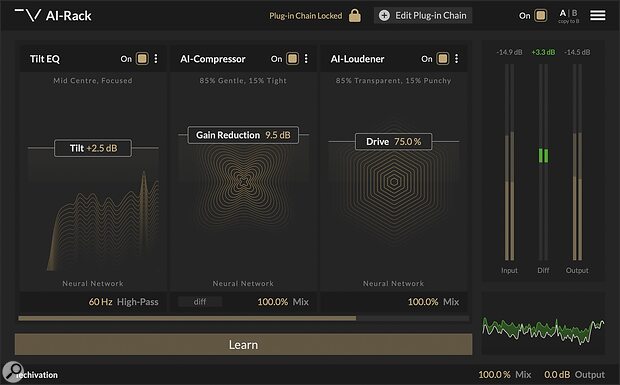Click Neural Network label under Tilt EQ
Viewport: 620px width, 385px height.
[x=93, y=283]
